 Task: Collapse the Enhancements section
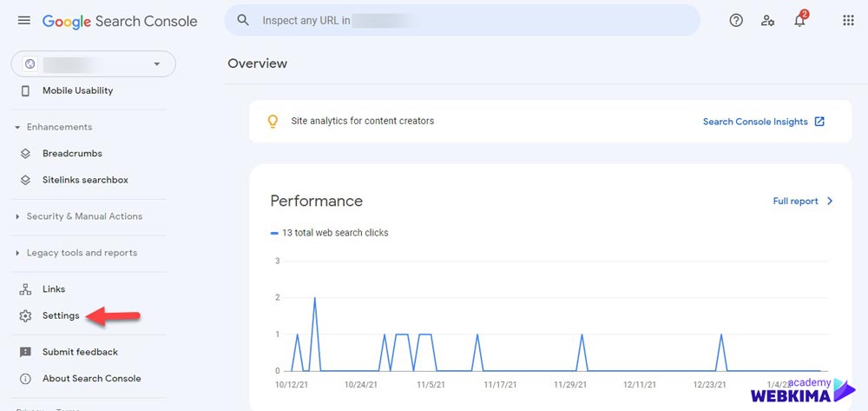(x=54, y=127)
